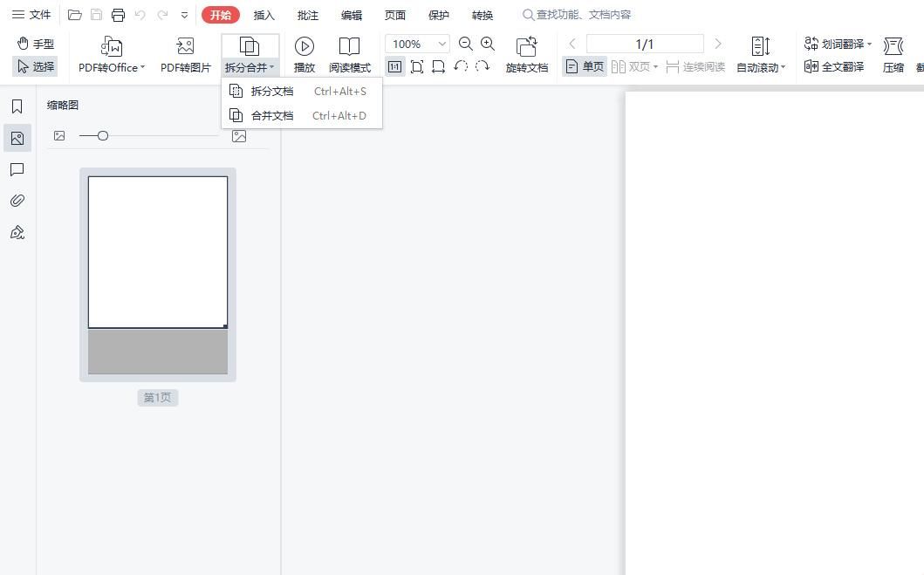Click the redo arrow icon
This screenshot has width=924, height=575.
(x=162, y=15)
